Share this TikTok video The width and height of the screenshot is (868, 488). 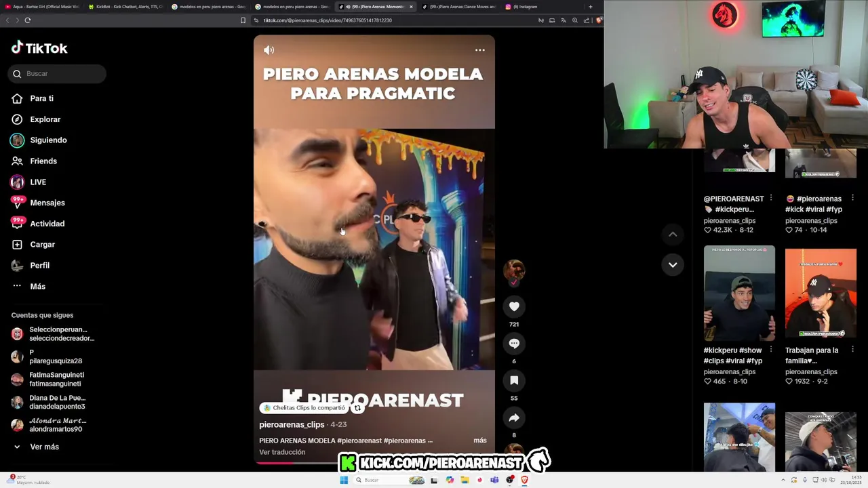(x=514, y=418)
